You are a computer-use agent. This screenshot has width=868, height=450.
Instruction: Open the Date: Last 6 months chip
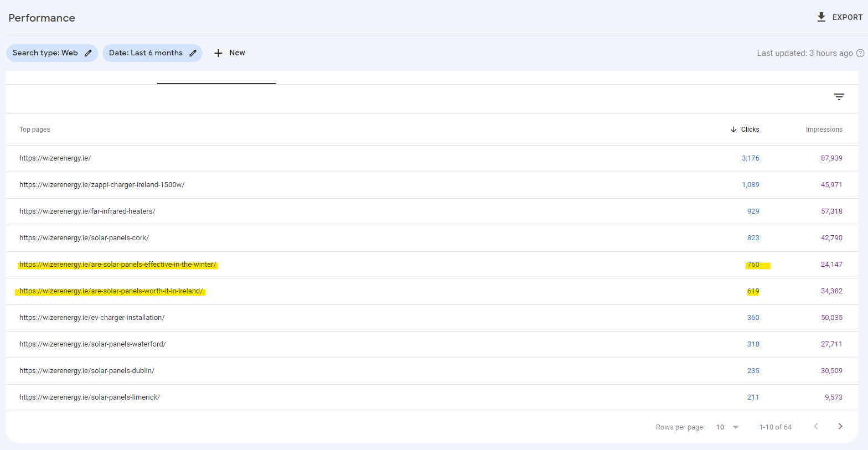pyautogui.click(x=152, y=53)
